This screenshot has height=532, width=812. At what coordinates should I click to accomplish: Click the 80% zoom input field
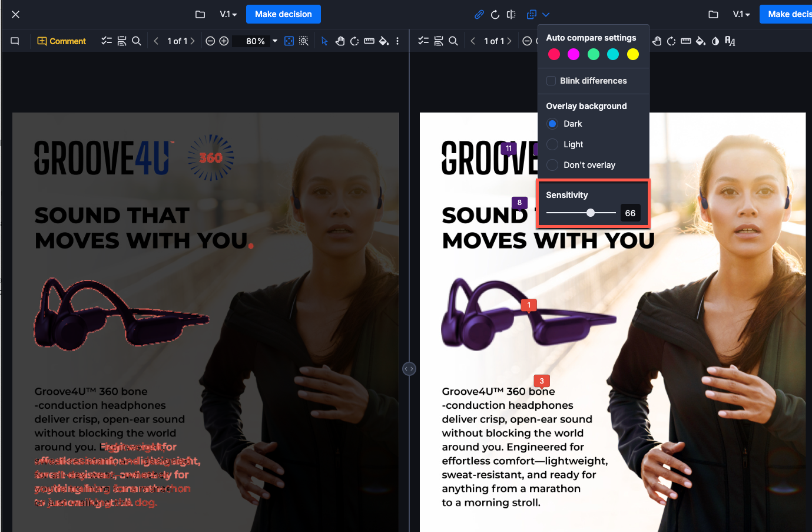[253, 41]
